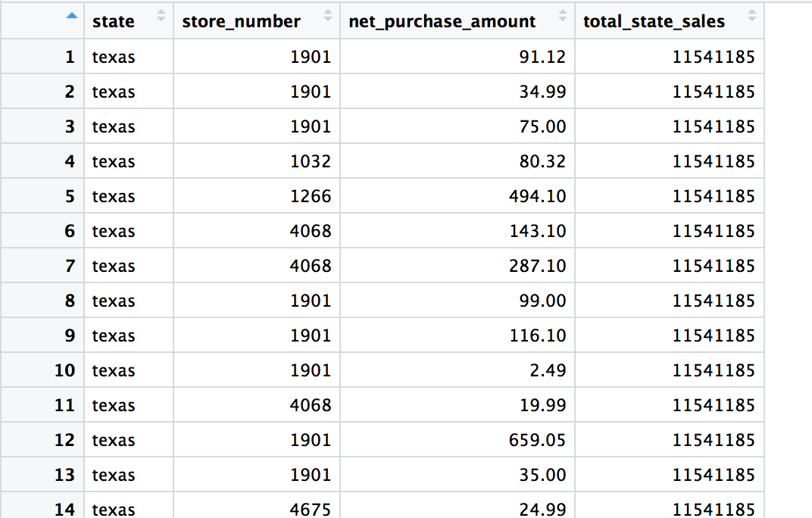Sort by the state column arrows
Screen dimensions: 812x518
coord(161,16)
